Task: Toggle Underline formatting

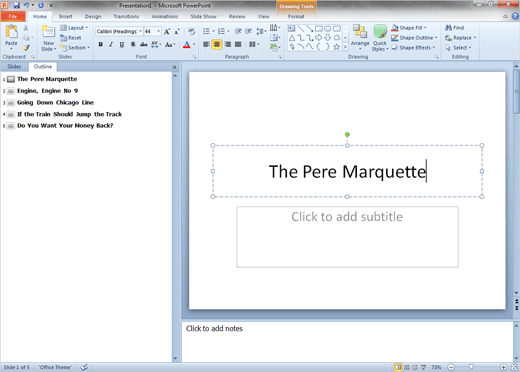Action: [122, 44]
